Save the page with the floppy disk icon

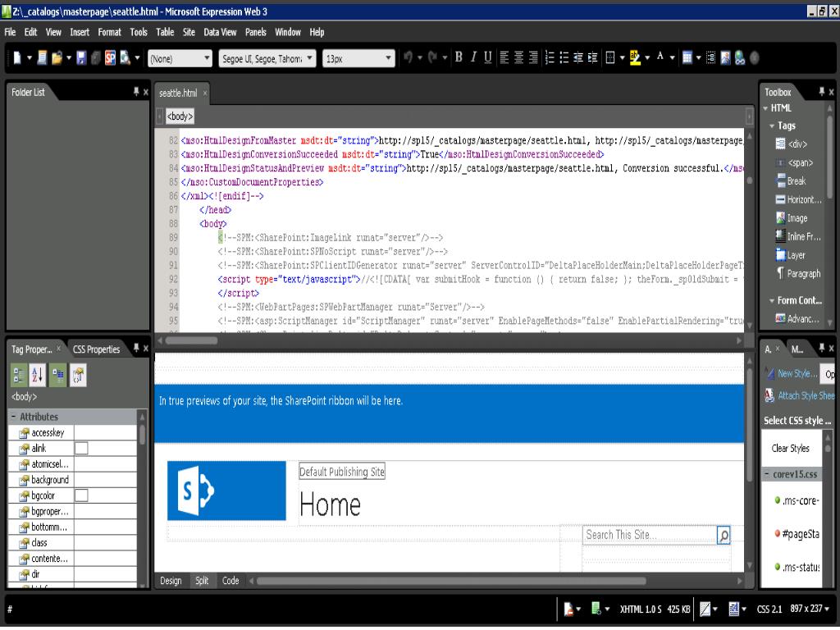pos(81,58)
